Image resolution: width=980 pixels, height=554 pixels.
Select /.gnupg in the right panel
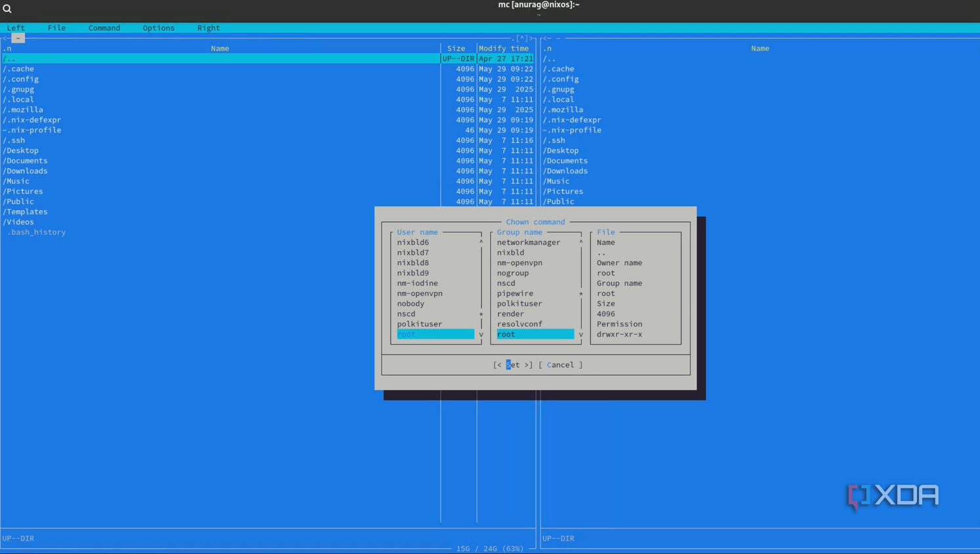558,89
